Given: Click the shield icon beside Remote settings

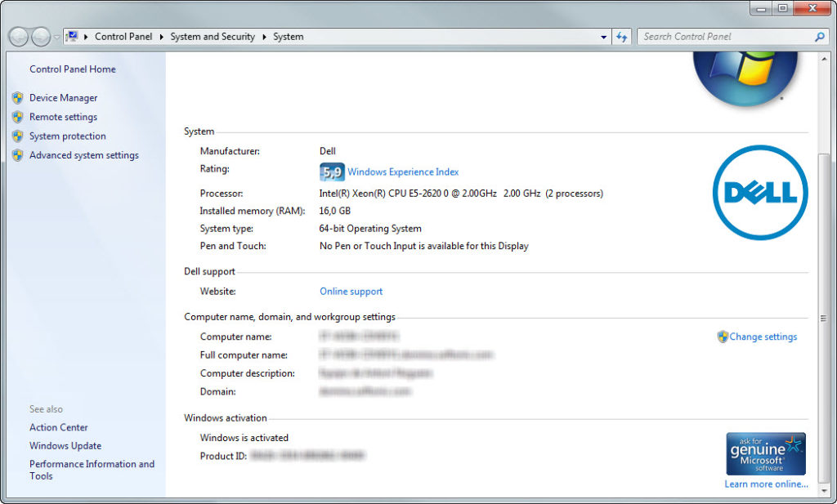Looking at the screenshot, I should pos(17,117).
